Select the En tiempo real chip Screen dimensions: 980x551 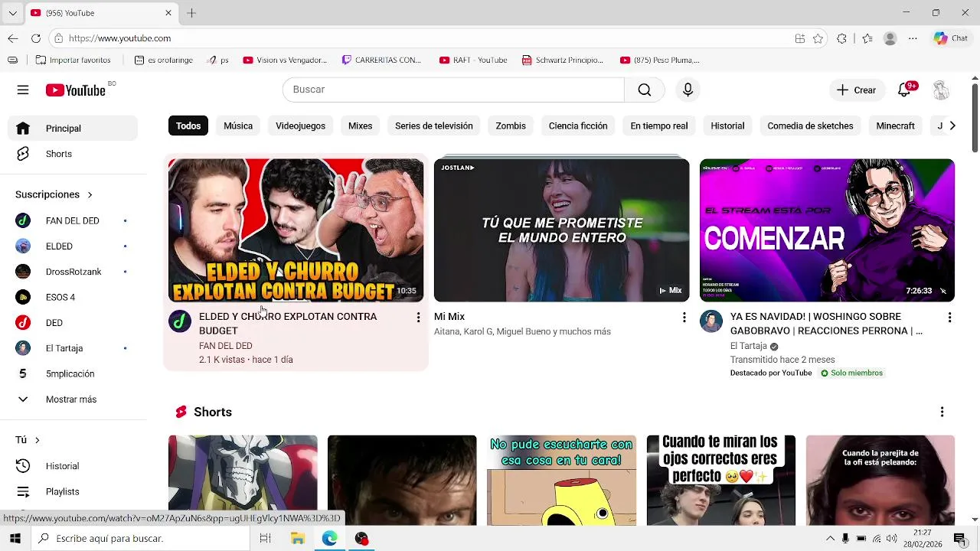point(659,126)
